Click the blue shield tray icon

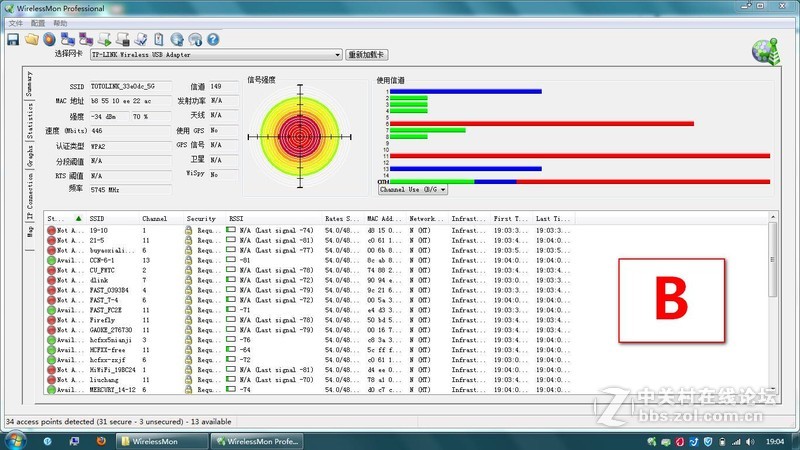(x=708, y=441)
